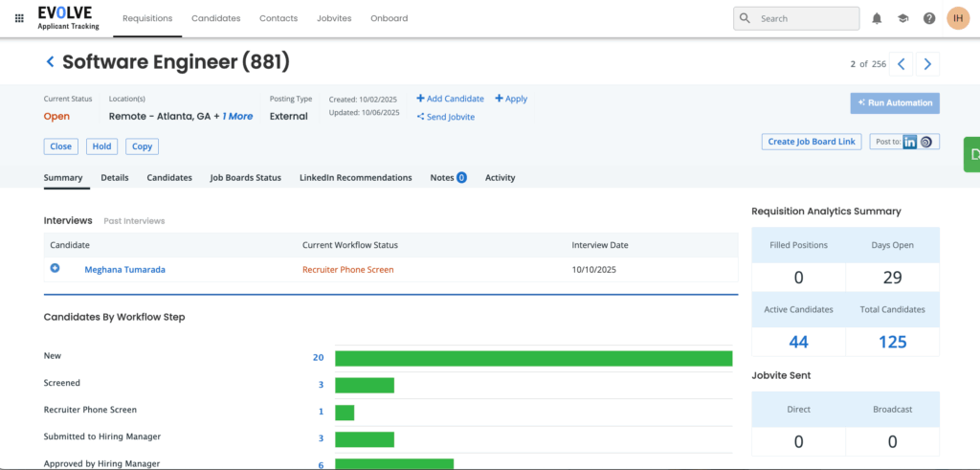Go to the previous requisition arrow

[x=901, y=64]
